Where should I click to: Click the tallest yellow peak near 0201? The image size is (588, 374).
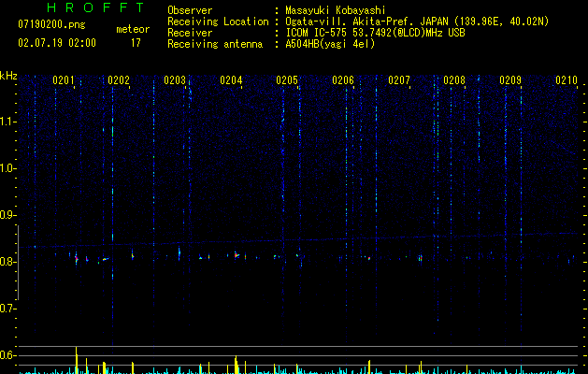click(x=76, y=360)
